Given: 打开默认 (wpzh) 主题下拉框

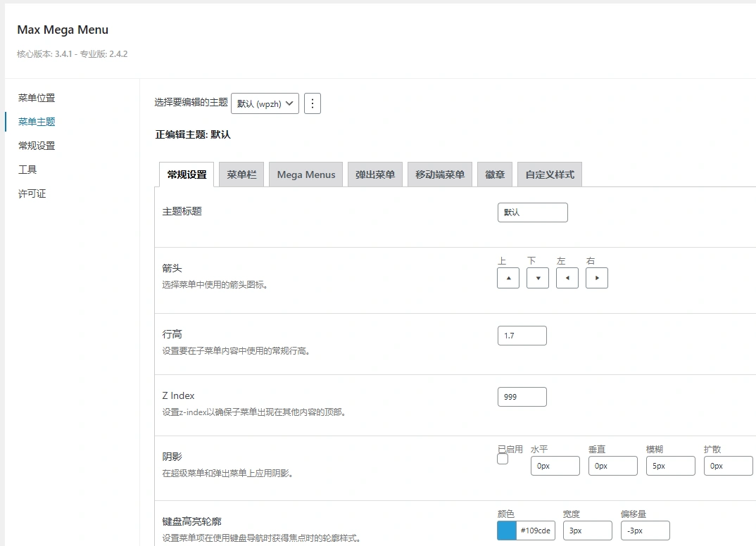Looking at the screenshot, I should click(266, 103).
